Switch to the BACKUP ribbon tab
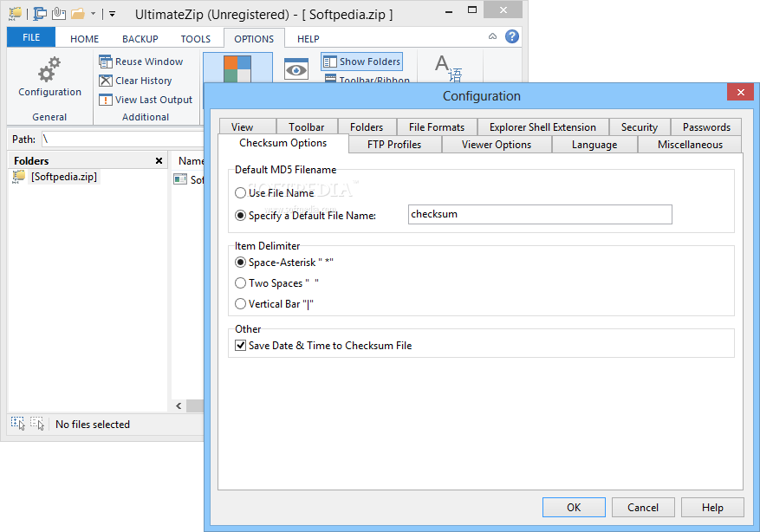 tap(140, 39)
